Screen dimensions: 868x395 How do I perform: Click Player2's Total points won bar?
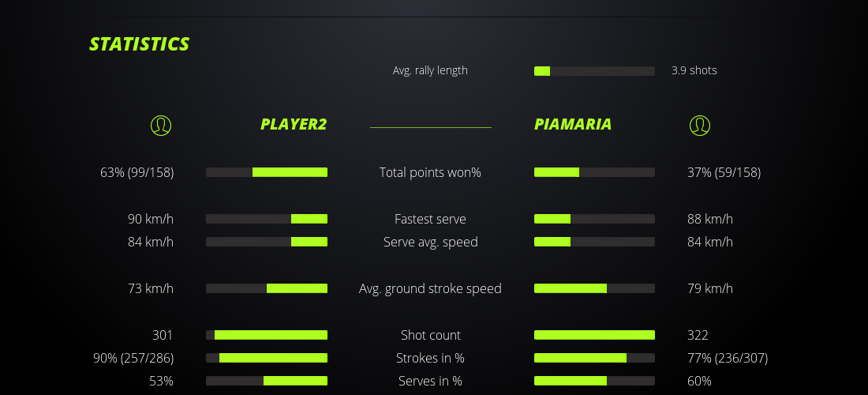[267, 172]
